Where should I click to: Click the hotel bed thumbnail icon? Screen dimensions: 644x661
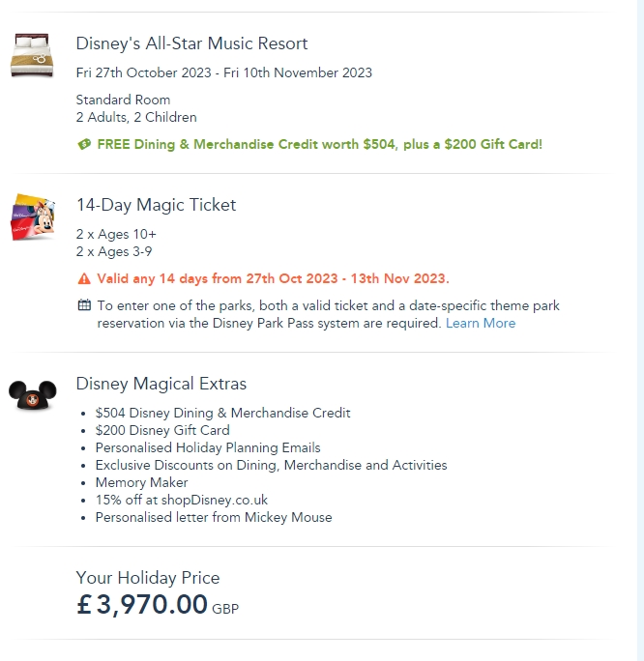[33, 55]
